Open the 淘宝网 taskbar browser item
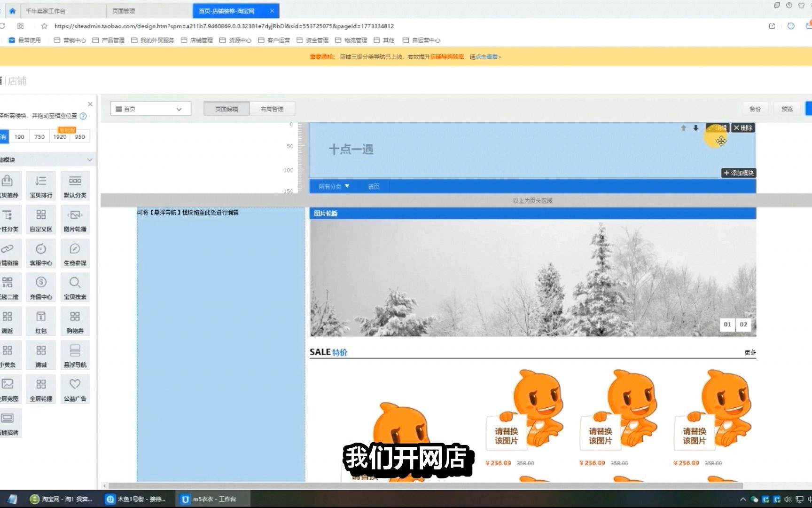 (61, 499)
